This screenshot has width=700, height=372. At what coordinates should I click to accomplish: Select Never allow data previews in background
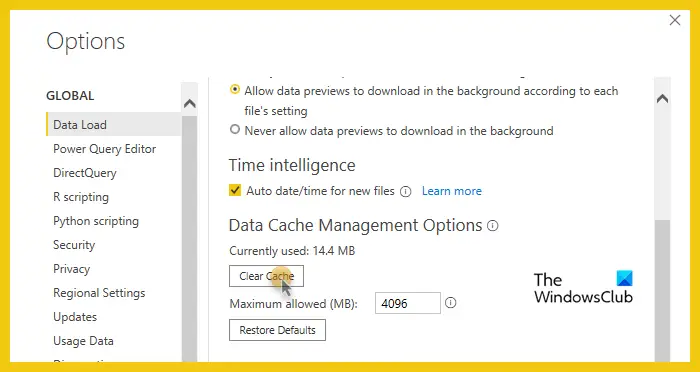(234, 130)
